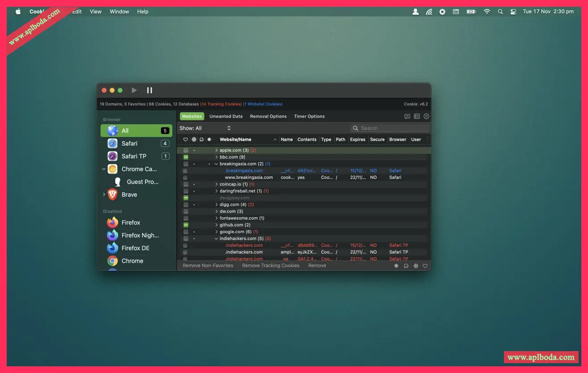The image size is (588, 373).
Task: Click the heart favorites icon at bottom right
Action: [425, 266]
